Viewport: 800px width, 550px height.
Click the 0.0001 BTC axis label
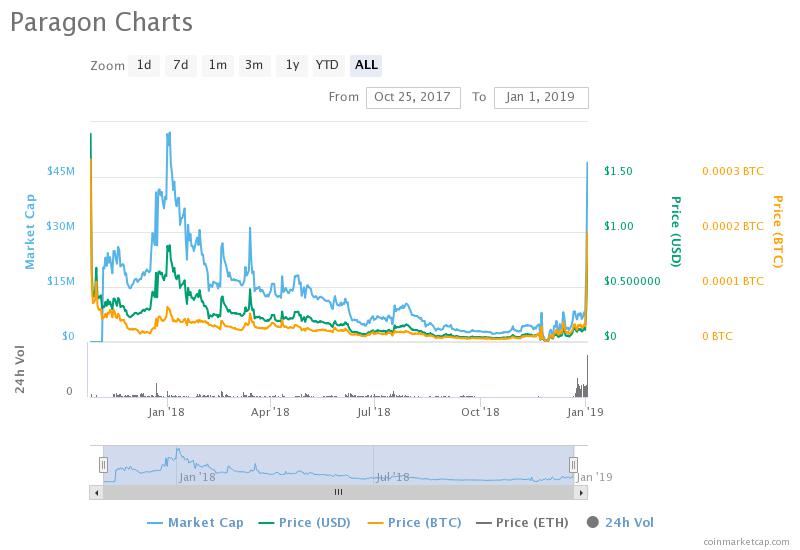click(733, 281)
